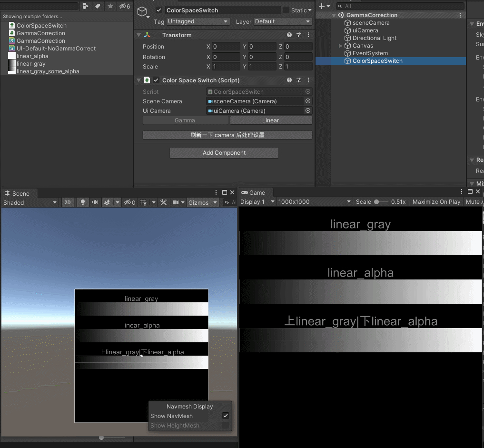Open the Gizmos menu in Scene view
The image size is (484, 448).
point(200,202)
